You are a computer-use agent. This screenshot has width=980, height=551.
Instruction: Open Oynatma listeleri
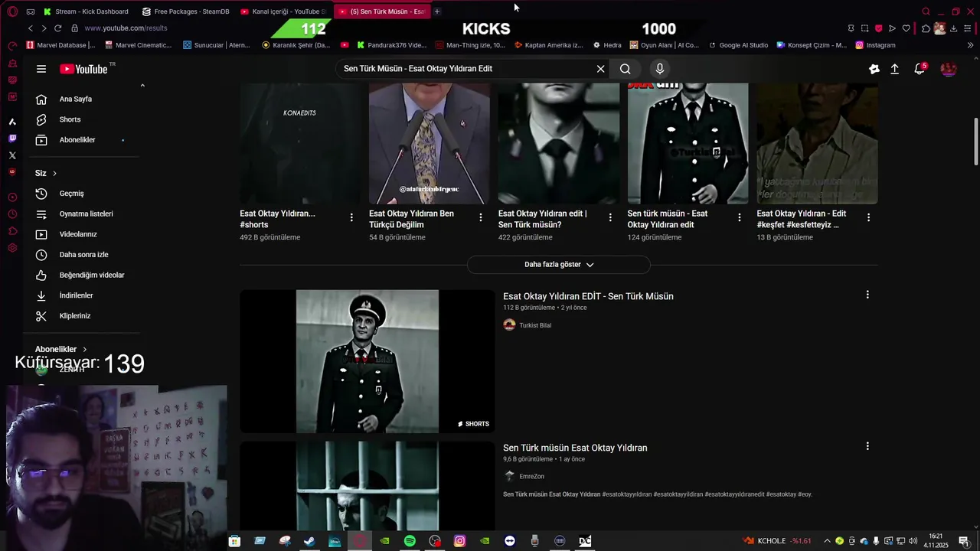tap(83, 214)
